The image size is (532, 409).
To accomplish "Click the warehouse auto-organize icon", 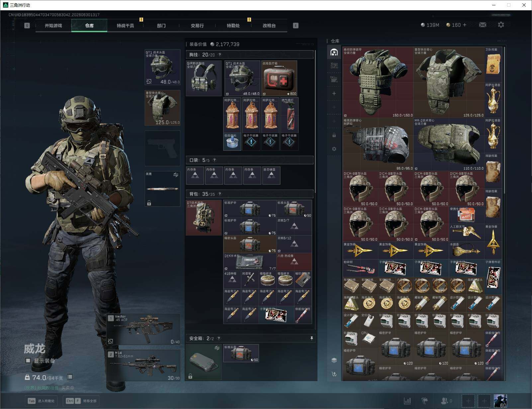I will (x=334, y=374).
